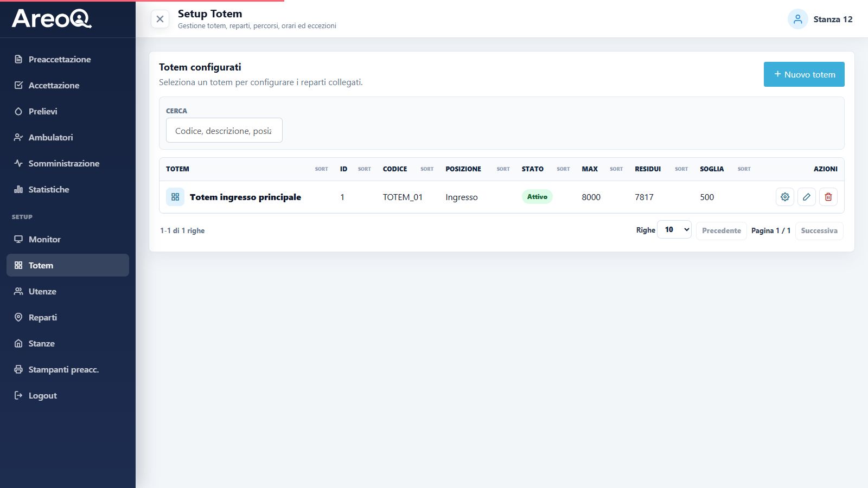Viewport: 868px width, 488px height.
Task: Open Somministrazione page
Action: (x=68, y=163)
